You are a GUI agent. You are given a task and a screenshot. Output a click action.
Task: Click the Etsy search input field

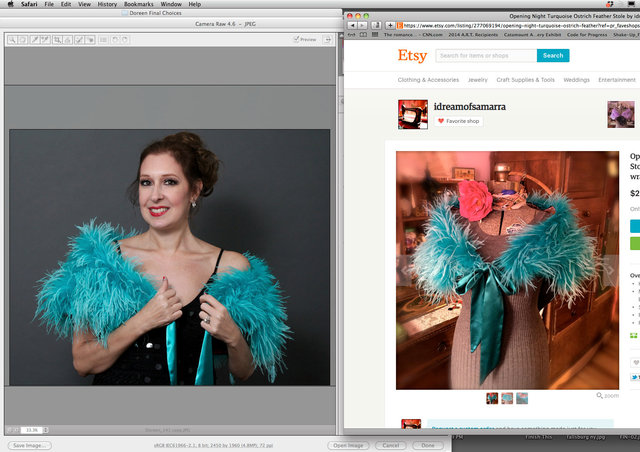click(486, 56)
